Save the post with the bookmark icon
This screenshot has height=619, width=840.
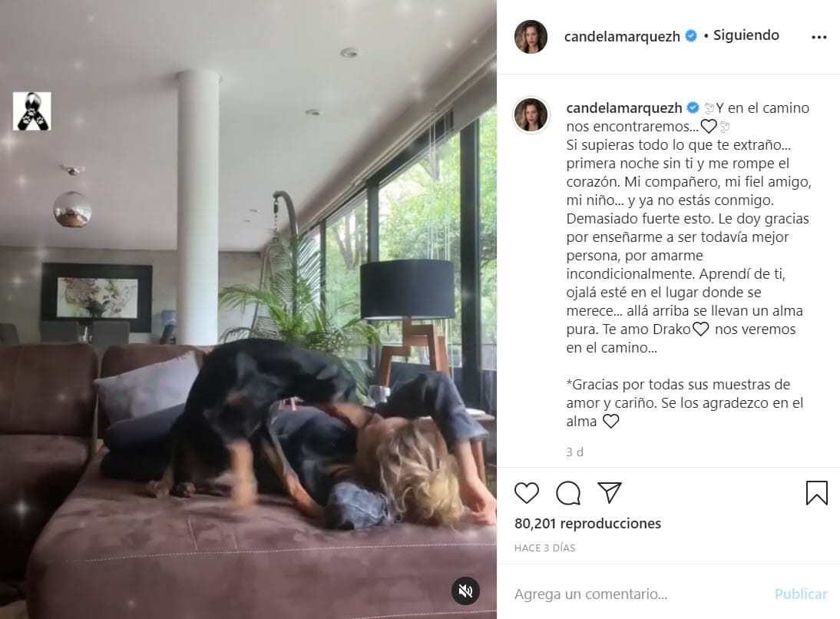pos(816,492)
